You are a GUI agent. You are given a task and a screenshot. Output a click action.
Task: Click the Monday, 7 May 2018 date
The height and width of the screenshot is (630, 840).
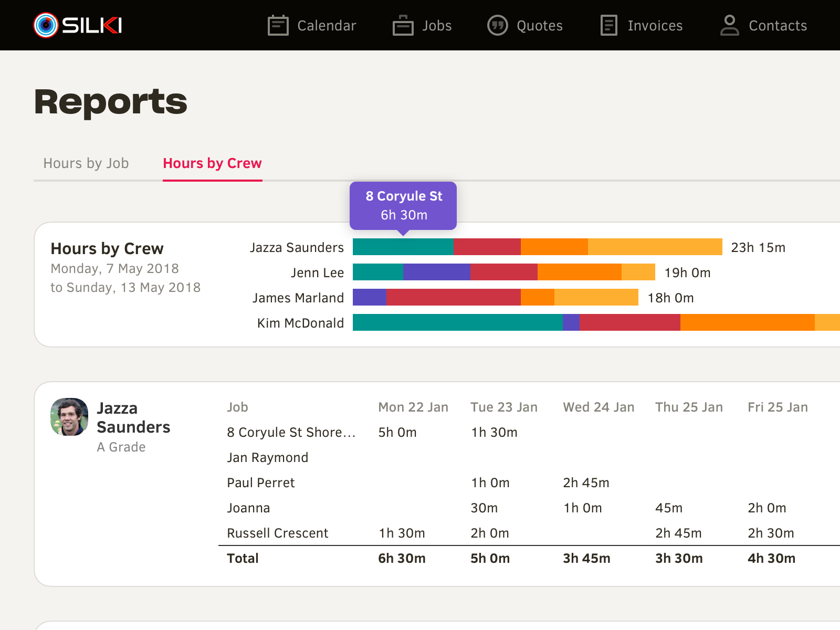[114, 269]
